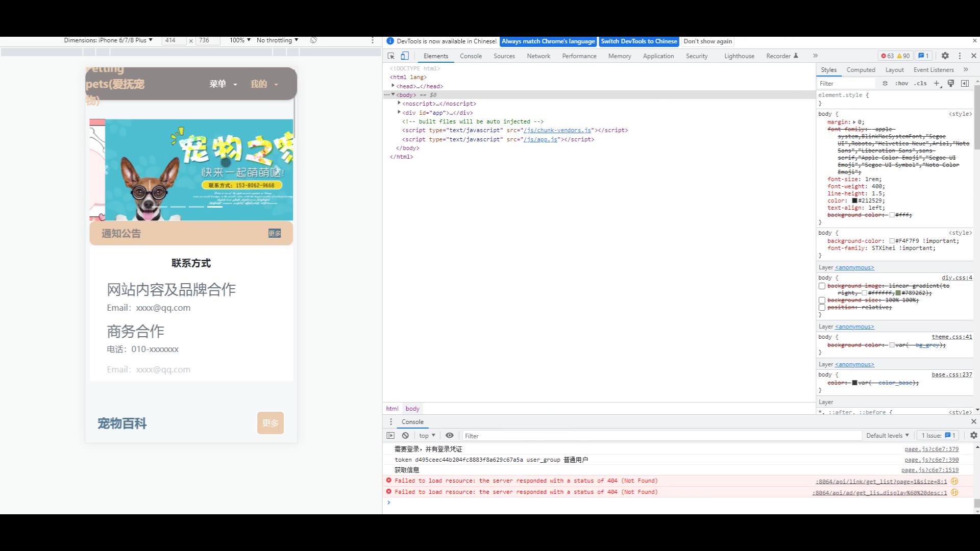Dismiss the DevTools language infobar

coord(974,41)
